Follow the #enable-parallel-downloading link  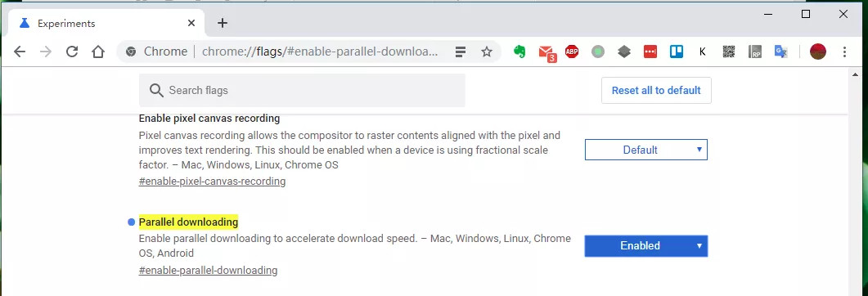pos(208,271)
